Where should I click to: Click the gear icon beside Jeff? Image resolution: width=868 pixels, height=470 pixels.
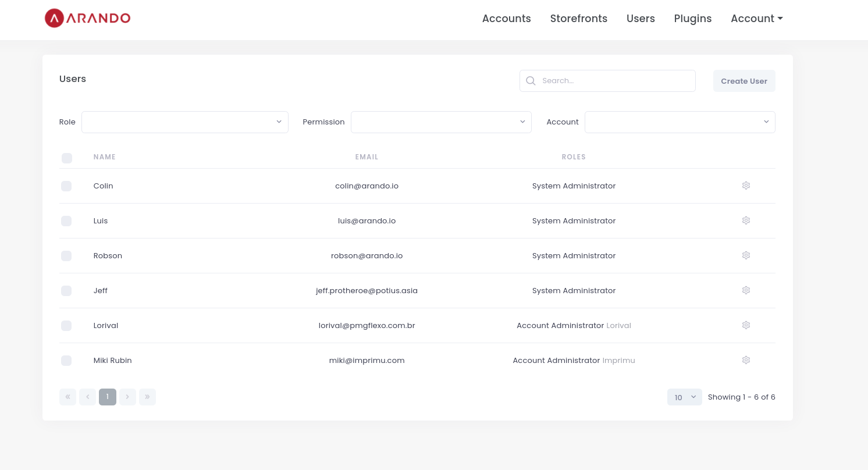[746, 290]
